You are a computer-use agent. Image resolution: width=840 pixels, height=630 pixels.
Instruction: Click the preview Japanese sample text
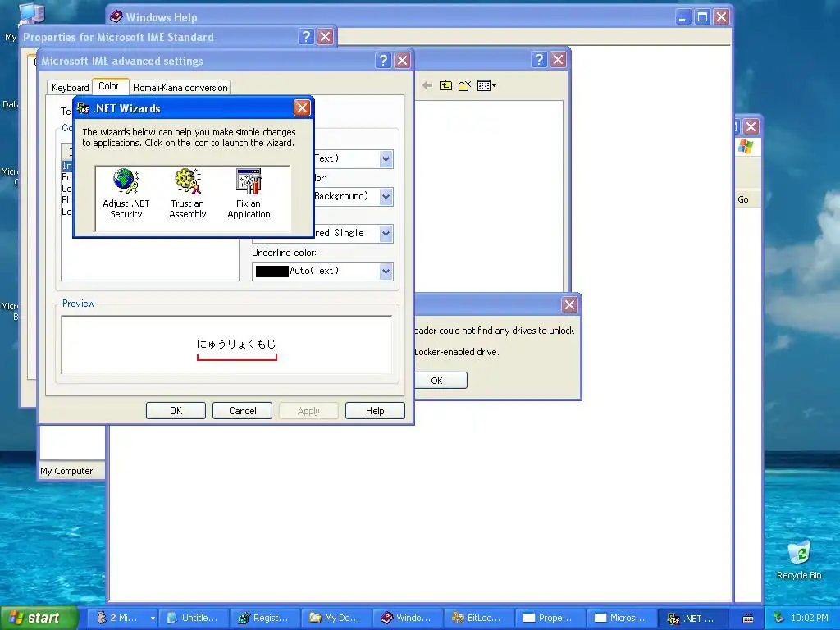[x=236, y=344]
